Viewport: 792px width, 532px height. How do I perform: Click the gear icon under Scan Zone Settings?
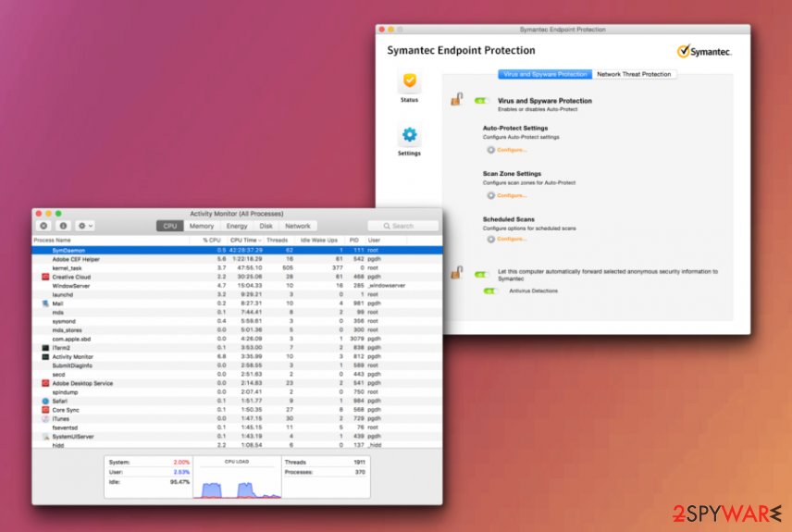coord(490,195)
